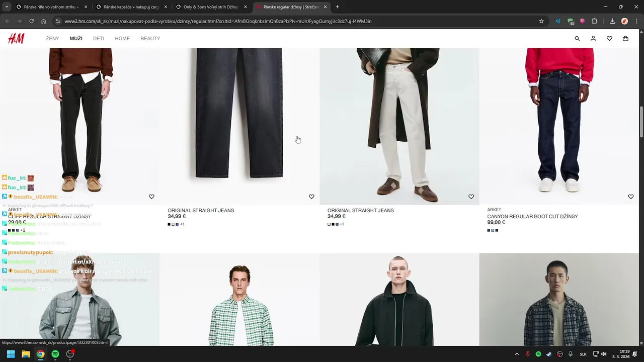Image resolution: width=644 pixels, height=362 pixels.
Task: Favourite the white Original Straight Jeans
Action: [x=471, y=197]
